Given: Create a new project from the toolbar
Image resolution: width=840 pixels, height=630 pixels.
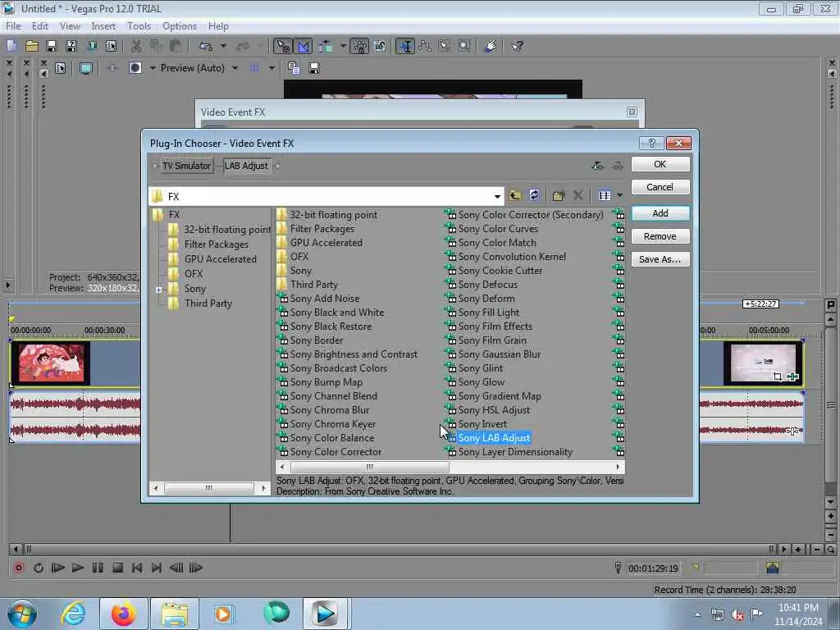Looking at the screenshot, I should pos(11,46).
